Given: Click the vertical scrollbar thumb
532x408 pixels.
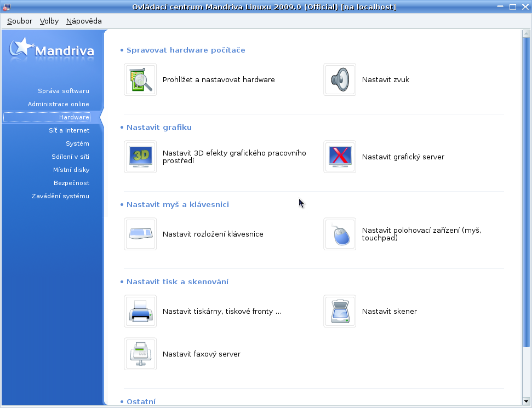Looking at the screenshot, I should (x=526, y=193).
